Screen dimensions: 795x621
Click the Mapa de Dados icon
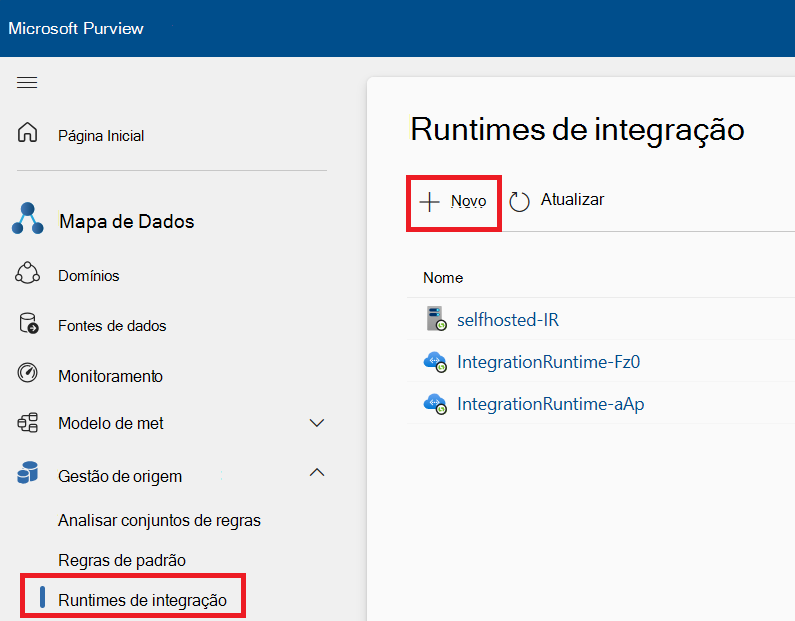tap(28, 219)
